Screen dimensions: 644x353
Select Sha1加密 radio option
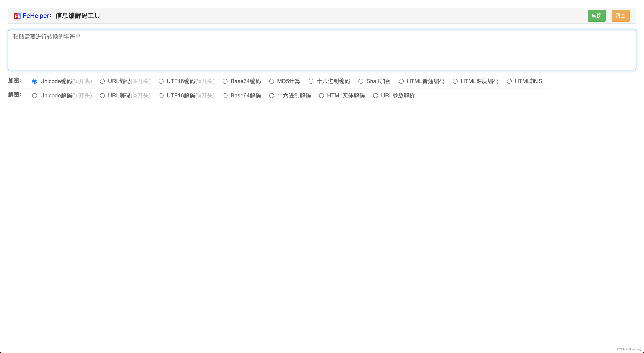(361, 82)
